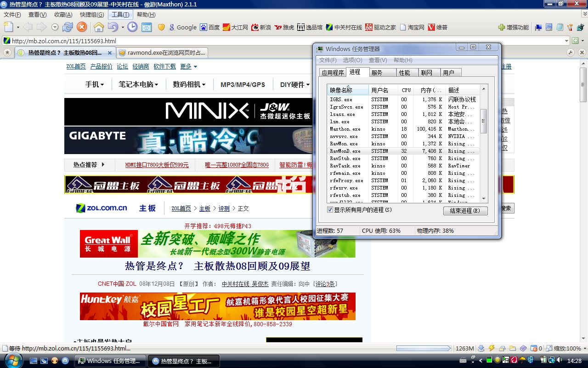The image size is (588, 368).
Task: Open the 收藏(A) menu
Action: pos(63,15)
